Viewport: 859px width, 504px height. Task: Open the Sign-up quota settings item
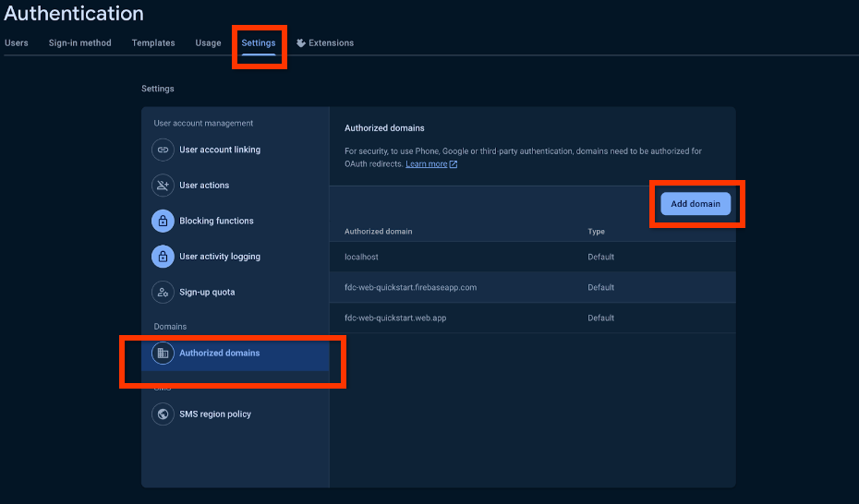[x=207, y=293]
